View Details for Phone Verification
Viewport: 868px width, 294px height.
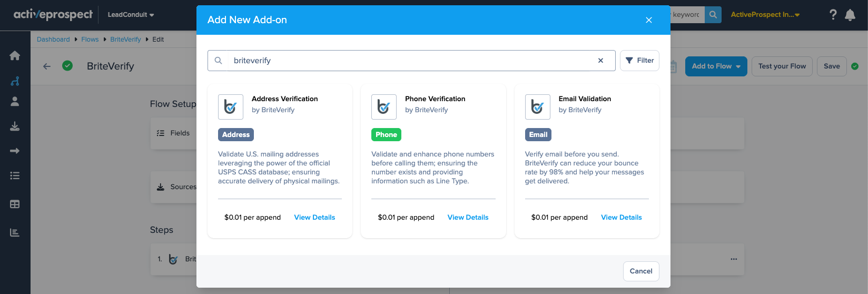[468, 218]
